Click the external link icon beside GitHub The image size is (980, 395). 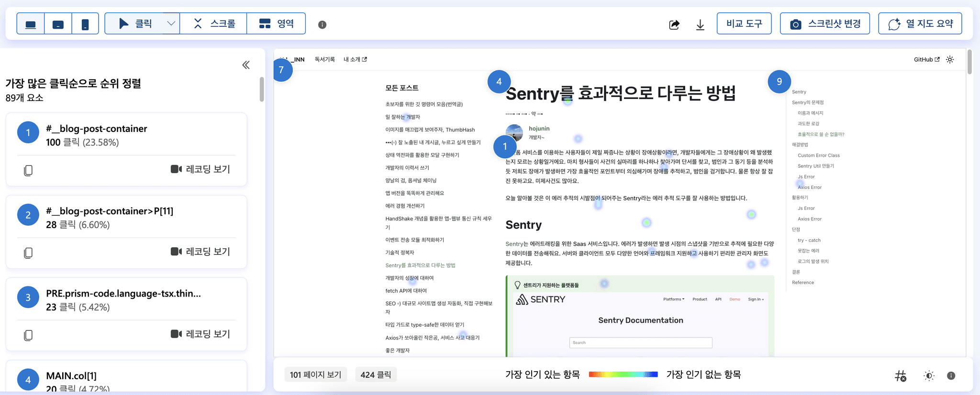pos(937,59)
